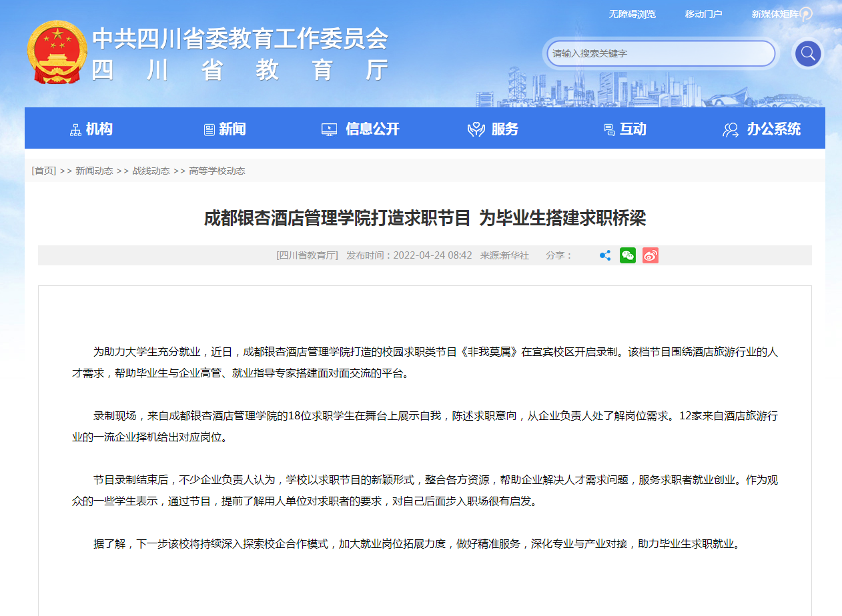Click the magnifier search icon

tap(807, 53)
